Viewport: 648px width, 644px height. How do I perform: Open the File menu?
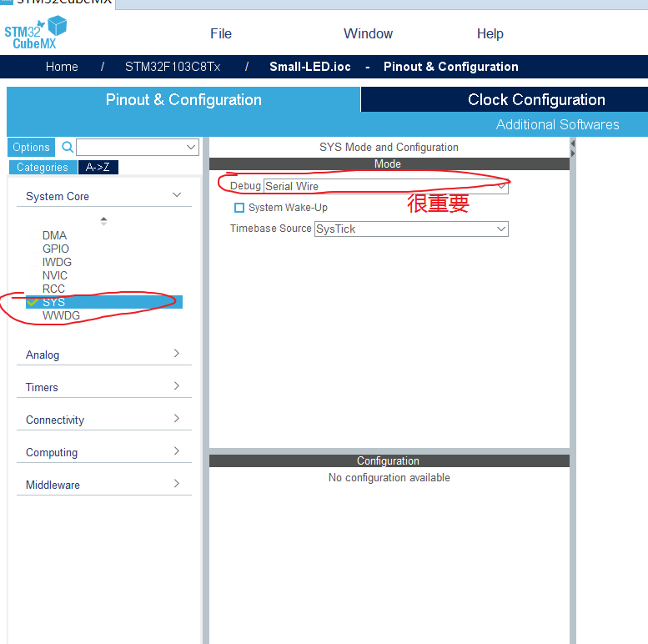221,33
